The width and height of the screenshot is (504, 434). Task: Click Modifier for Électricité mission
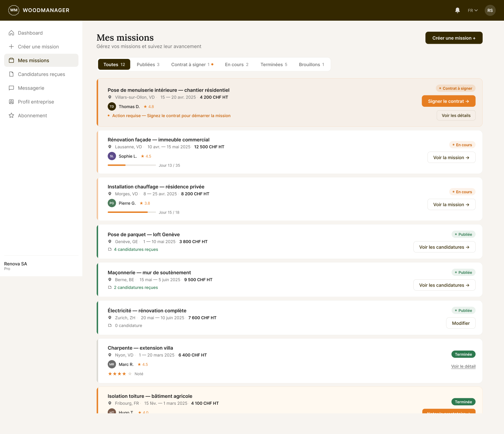coord(461,323)
